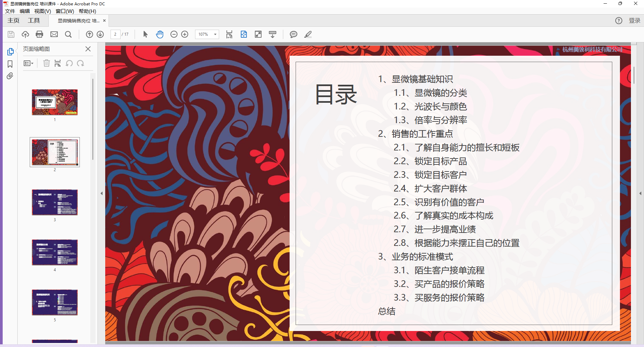Click the Find text magnifier icon
Viewport: 644px width, 347px height.
pos(68,34)
